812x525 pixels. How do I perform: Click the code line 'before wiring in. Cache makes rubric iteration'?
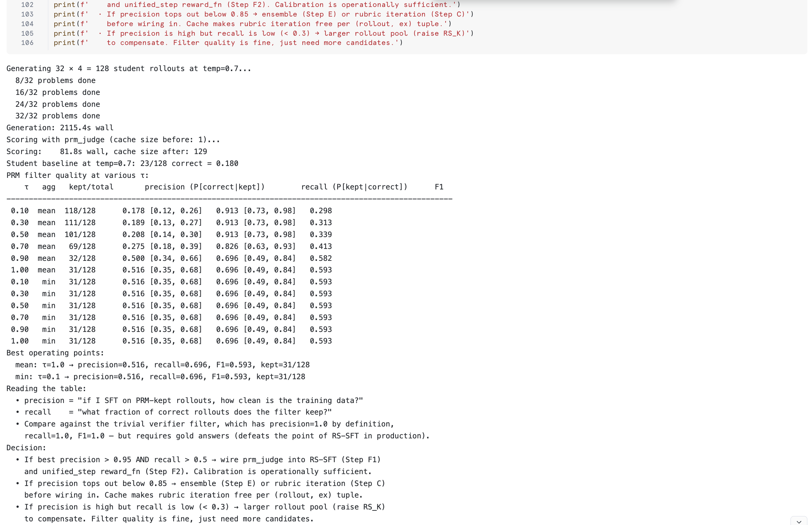[252, 24]
